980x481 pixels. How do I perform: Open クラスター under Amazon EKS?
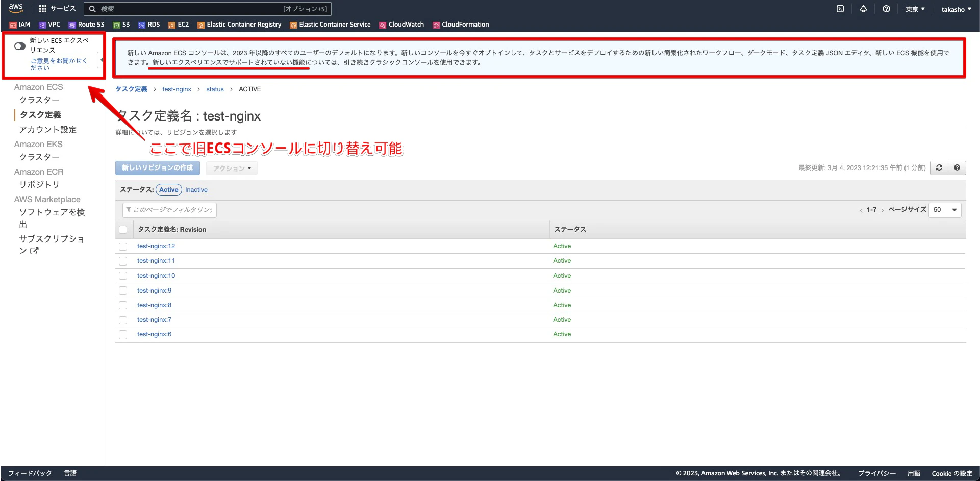[39, 157]
